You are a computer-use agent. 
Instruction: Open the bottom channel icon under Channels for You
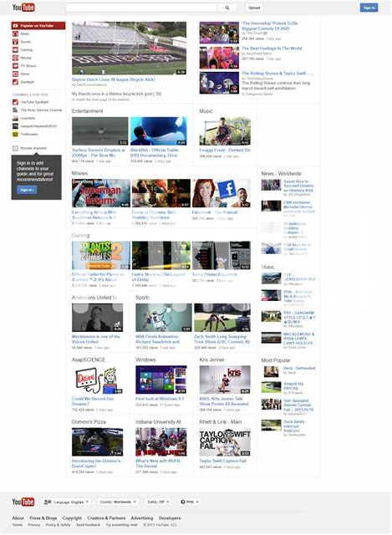pos(15,134)
